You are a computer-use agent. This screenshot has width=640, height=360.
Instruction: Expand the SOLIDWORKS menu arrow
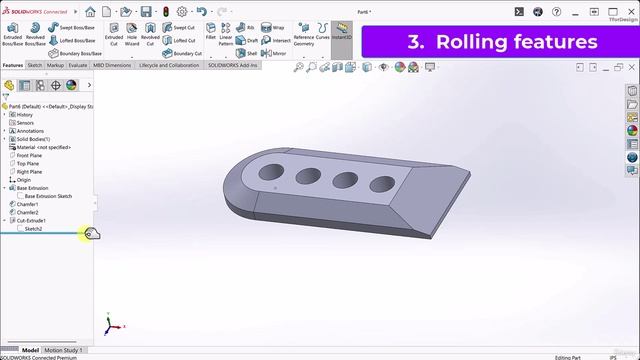point(76,11)
